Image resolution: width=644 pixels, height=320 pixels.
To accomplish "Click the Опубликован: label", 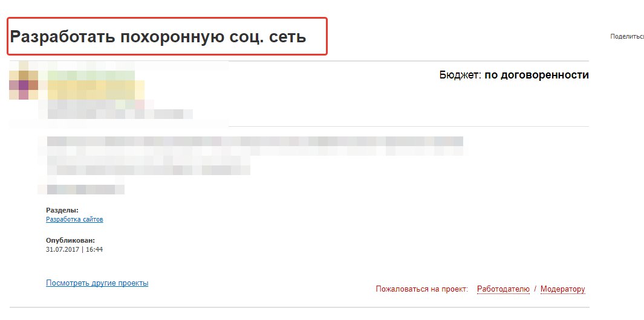I will (x=70, y=240).
